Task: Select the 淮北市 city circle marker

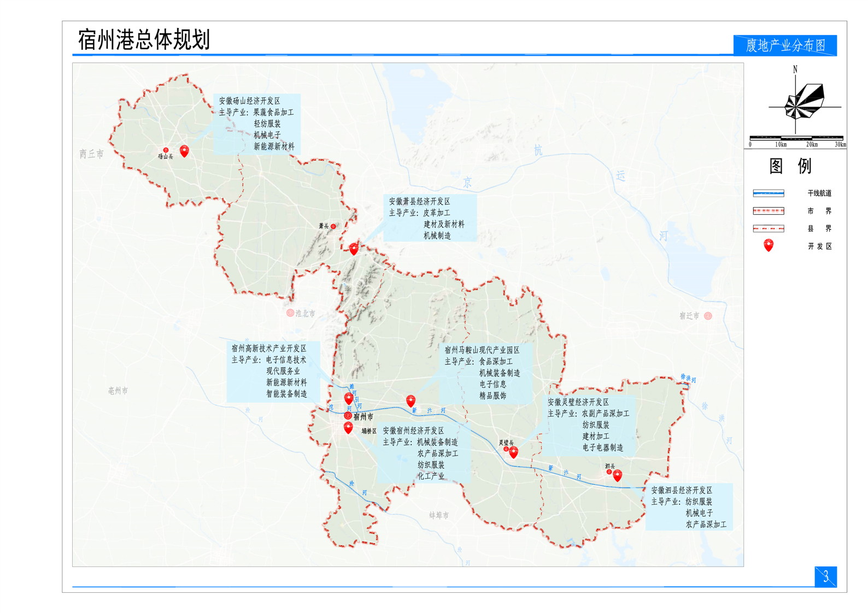Action: [290, 313]
